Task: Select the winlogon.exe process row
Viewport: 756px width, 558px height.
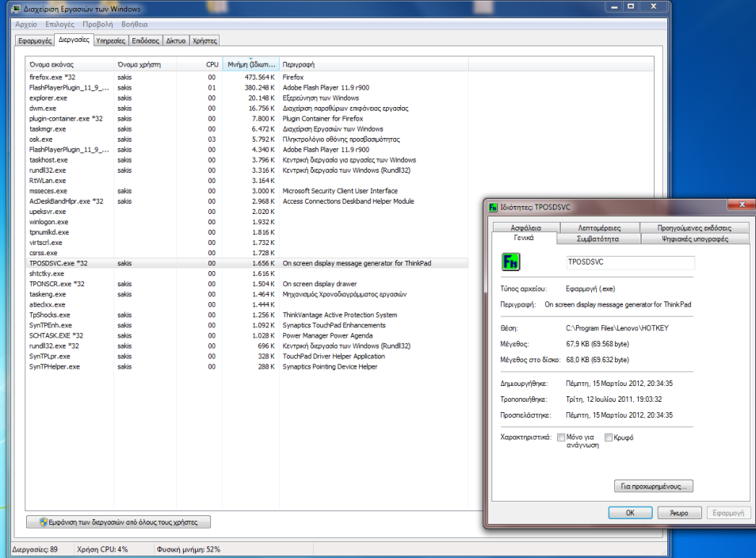Action: tap(247, 222)
